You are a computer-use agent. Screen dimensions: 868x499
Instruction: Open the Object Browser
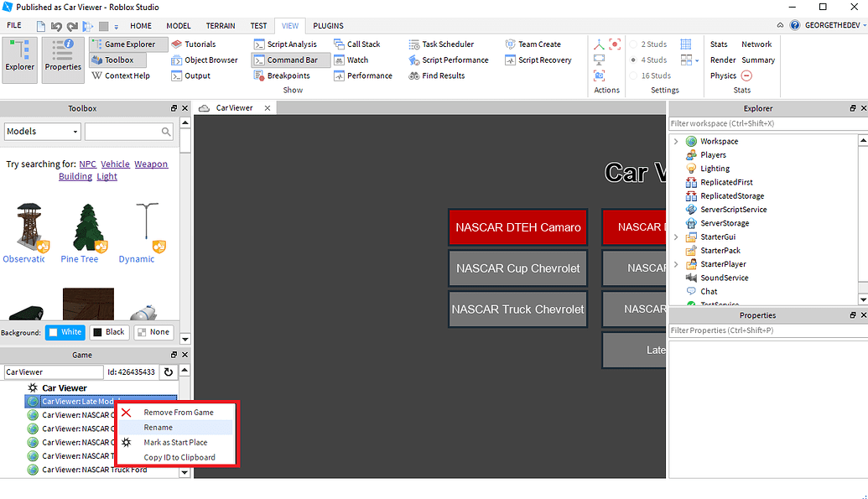[x=205, y=60]
